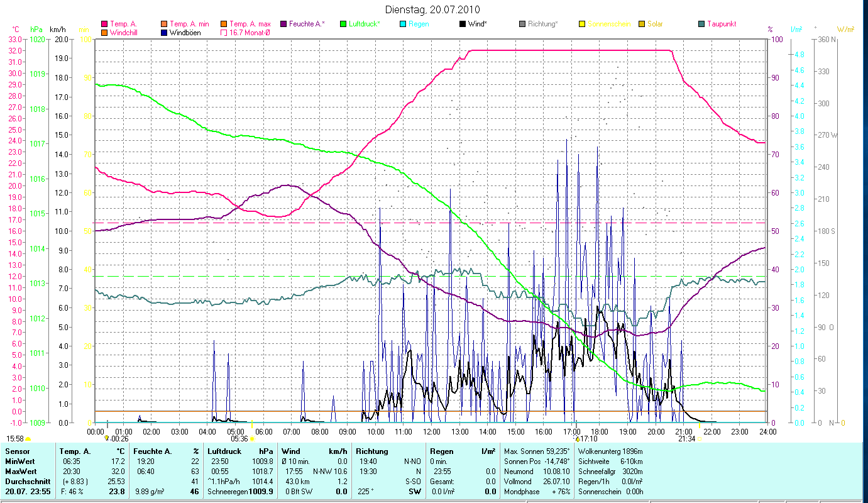Viewport: 868px width, 503px height.
Task: Click the Taupunkt legend square
Action: tap(701, 24)
